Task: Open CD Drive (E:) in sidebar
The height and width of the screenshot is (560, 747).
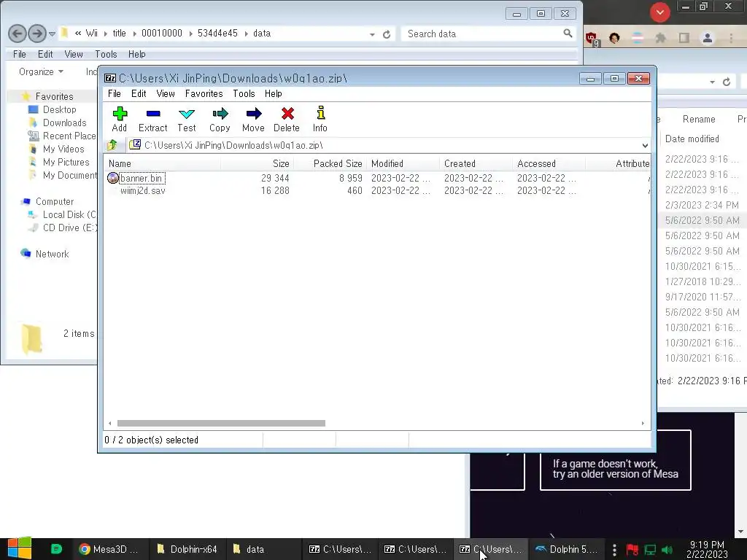Action: pyautogui.click(x=69, y=227)
